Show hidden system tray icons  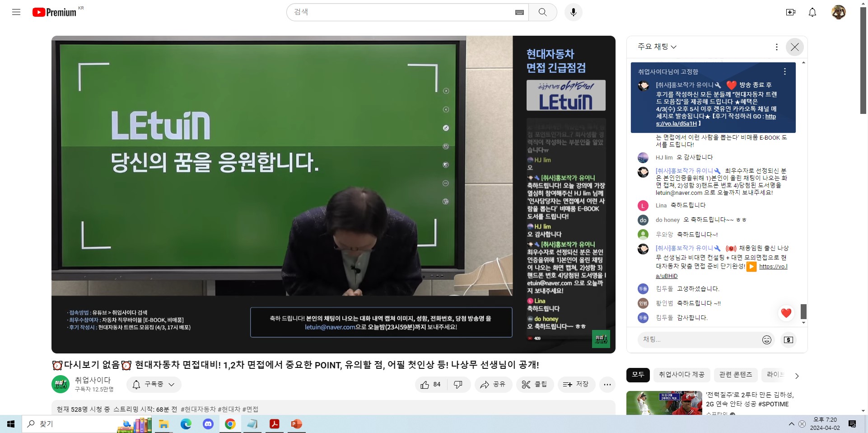coord(791,424)
